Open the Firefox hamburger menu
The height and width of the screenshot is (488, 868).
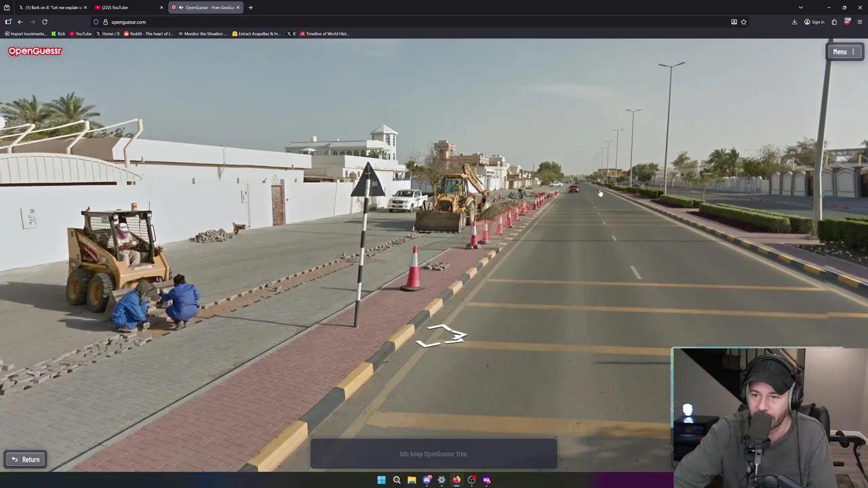(x=860, y=22)
